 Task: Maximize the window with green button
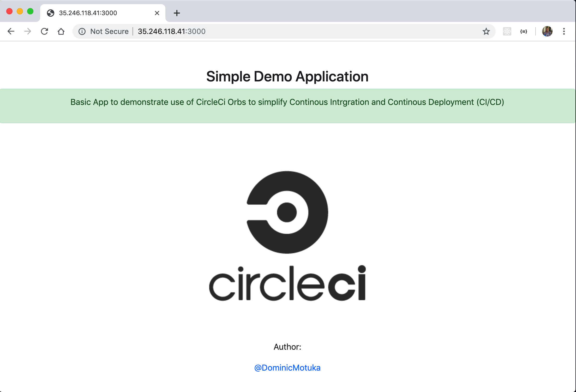[30, 11]
